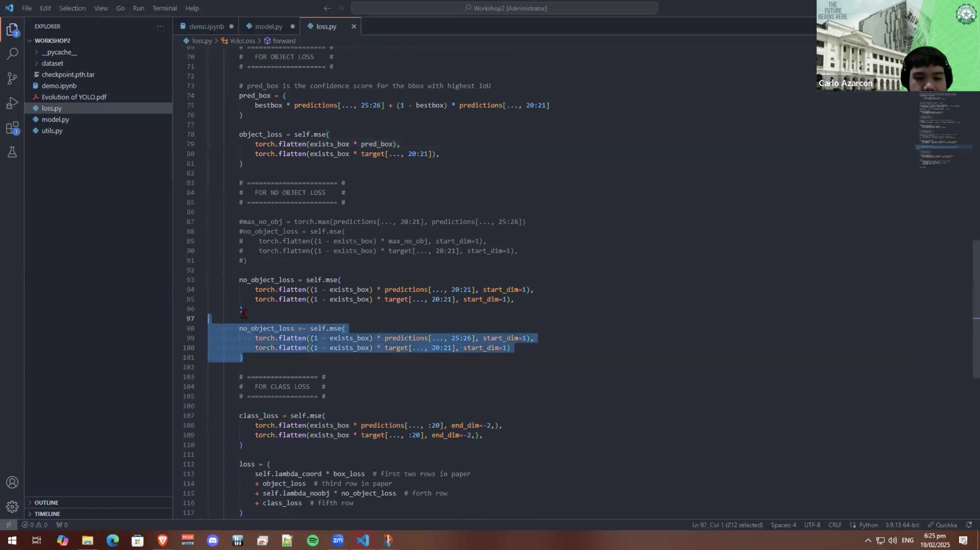Viewport: 980px width, 550px height.
Task: Open the Explorer view in activity bar
Action: [12, 30]
